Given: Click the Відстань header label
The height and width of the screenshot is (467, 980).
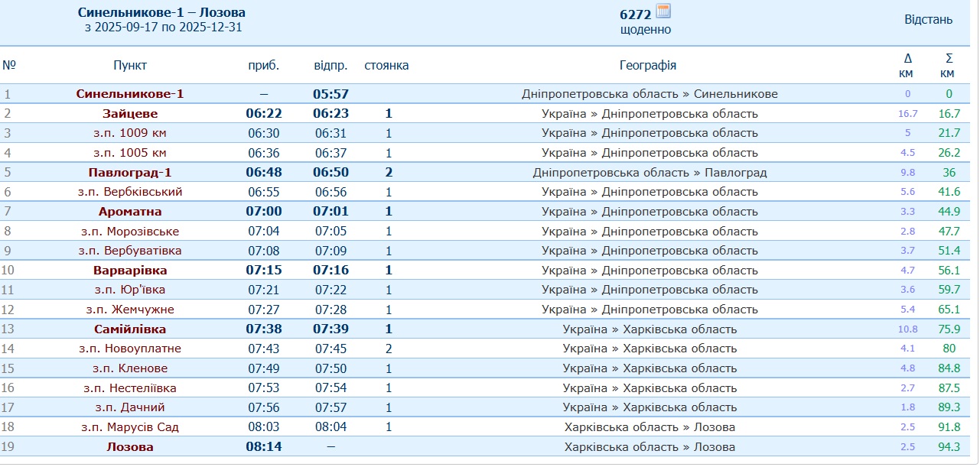Looking at the screenshot, I should pos(928,20).
